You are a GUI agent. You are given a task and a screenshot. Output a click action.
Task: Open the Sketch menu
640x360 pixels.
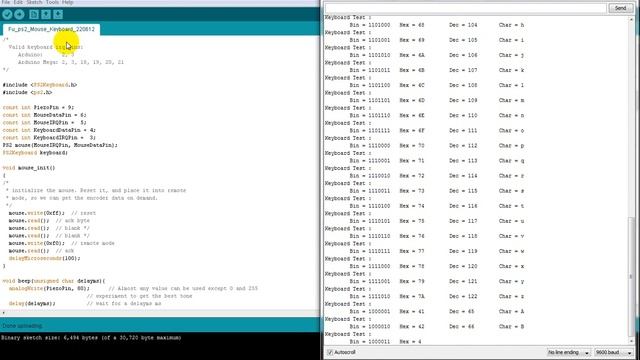(34, 2)
